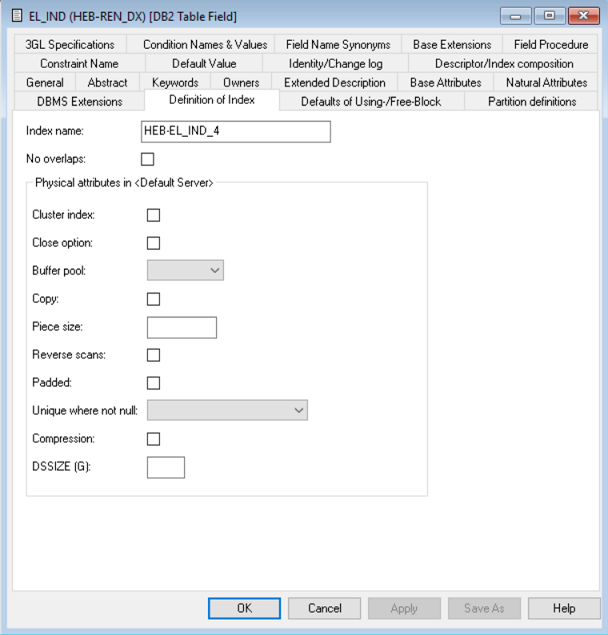The height and width of the screenshot is (635, 608).
Task: Expand Unique where not null dropdown
Action: coord(227,410)
